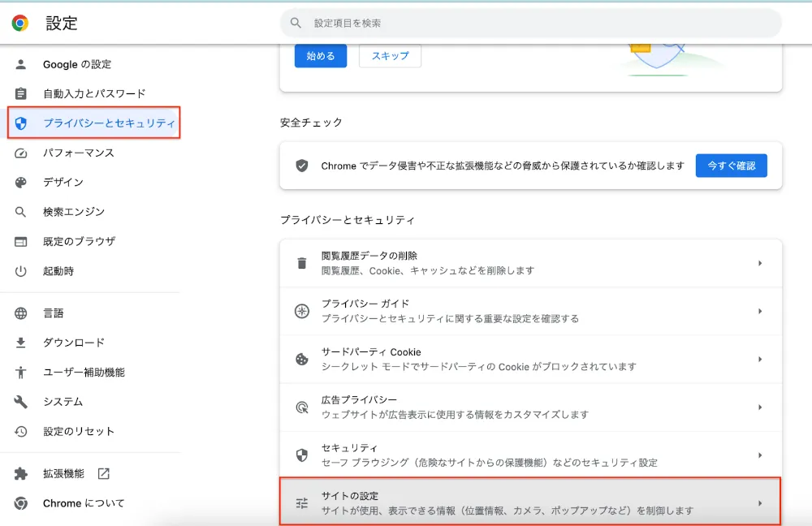The height and width of the screenshot is (526, 812).
Task: Open プライバシー ガイド using its right arrow
Action: click(760, 311)
